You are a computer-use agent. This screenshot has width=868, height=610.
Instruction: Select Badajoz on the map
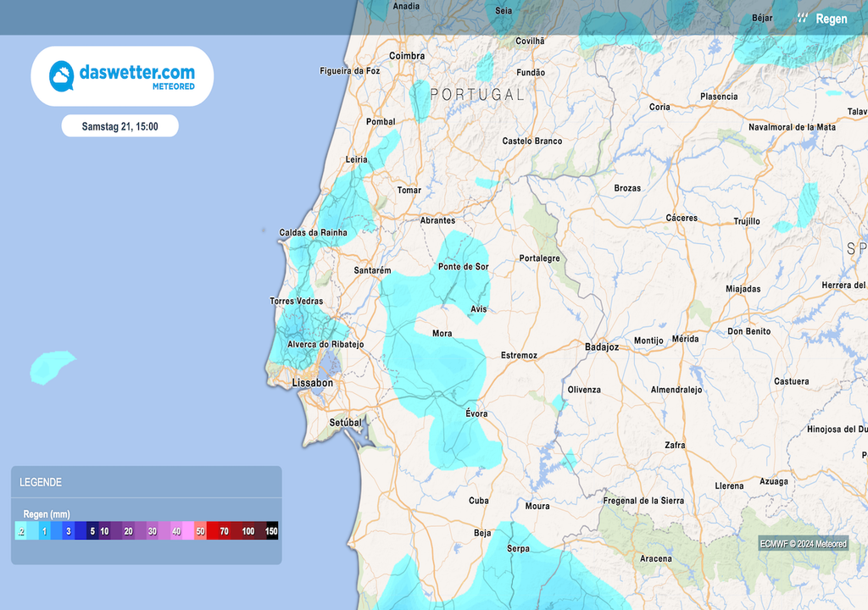coord(602,347)
